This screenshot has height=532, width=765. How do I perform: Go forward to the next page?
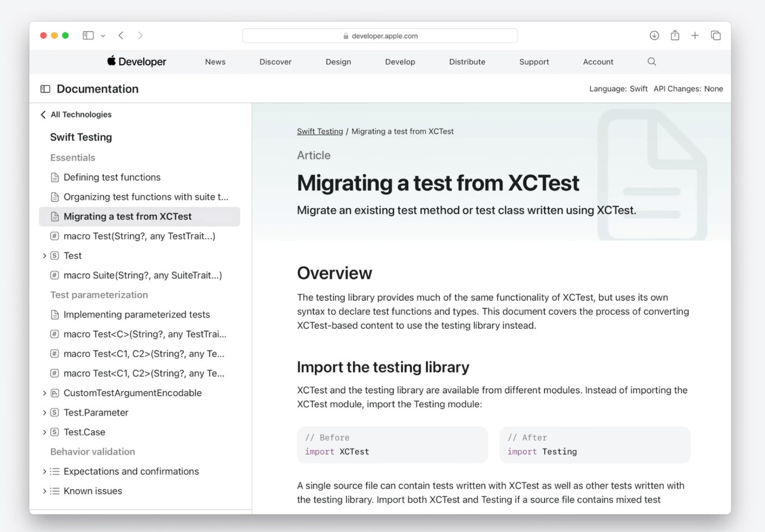pyautogui.click(x=140, y=36)
